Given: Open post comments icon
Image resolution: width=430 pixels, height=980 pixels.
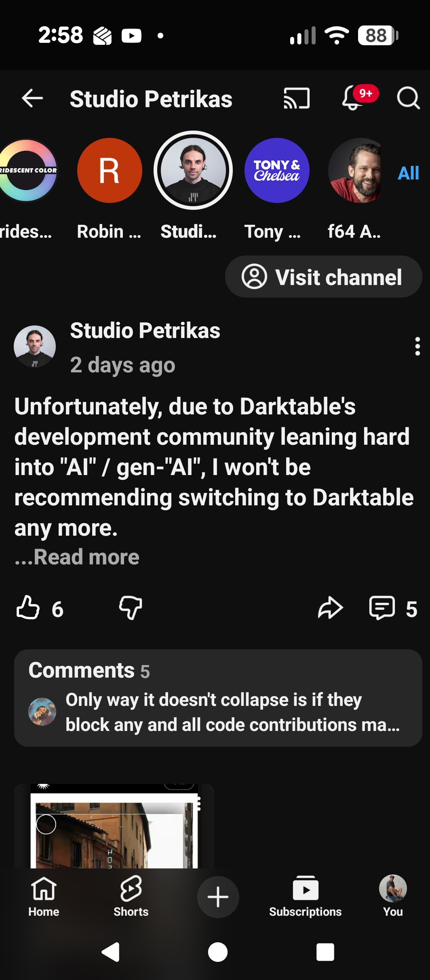Looking at the screenshot, I should (x=382, y=608).
